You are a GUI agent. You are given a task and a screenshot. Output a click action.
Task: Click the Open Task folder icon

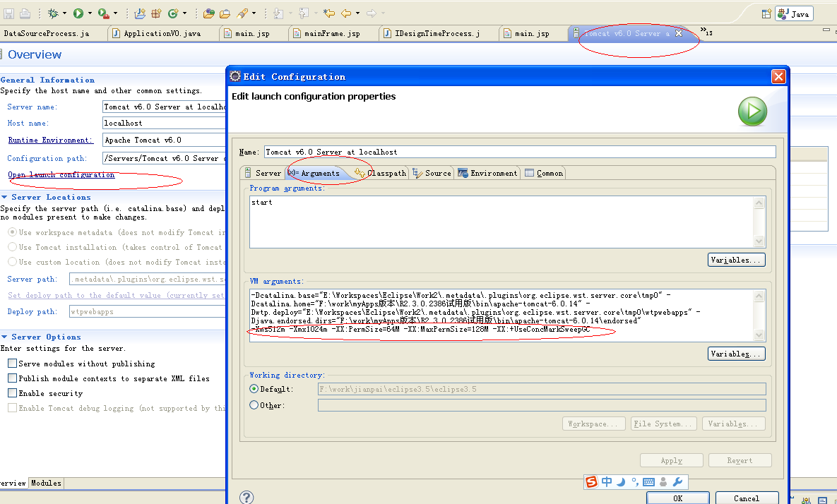coord(225,13)
